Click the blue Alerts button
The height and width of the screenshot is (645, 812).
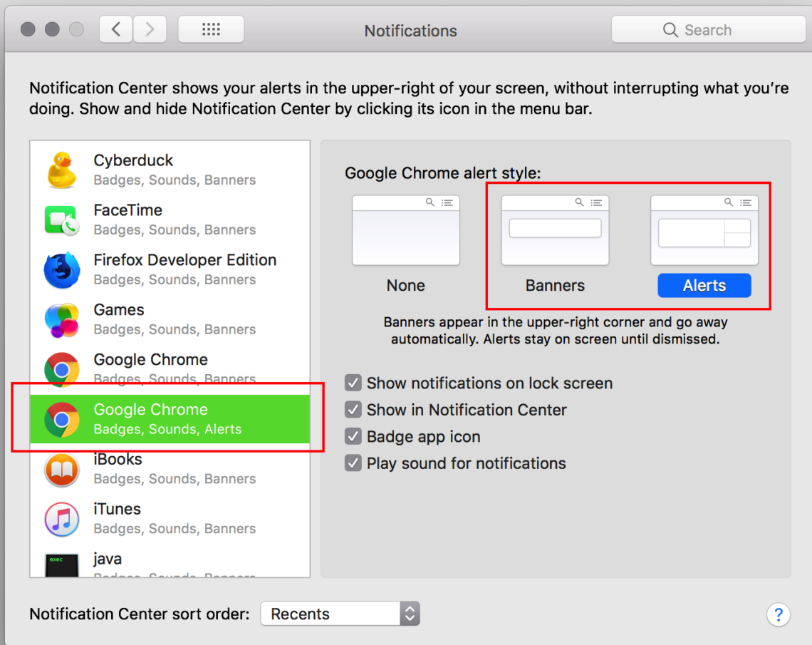[704, 285]
